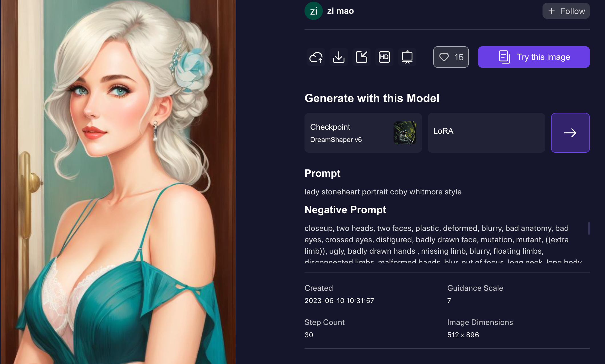Click the dimensions value 512 x 896

(x=463, y=335)
